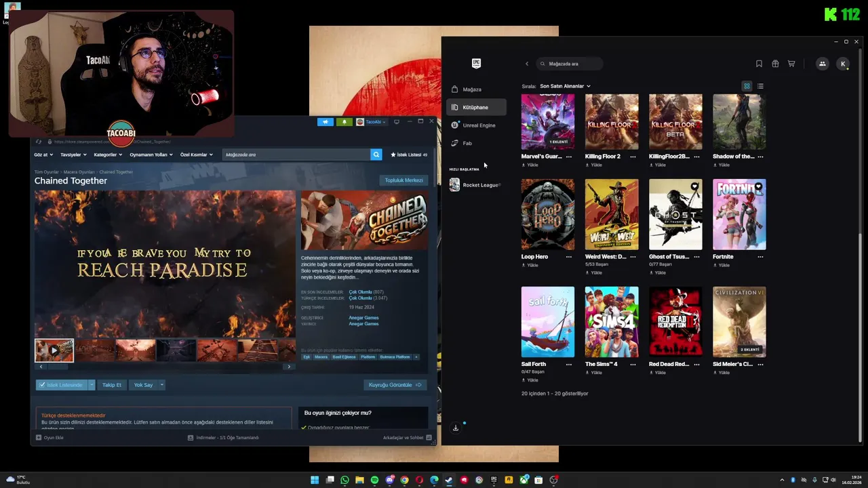Toggle favorite heart on Ghost of Tsushima
Screen dimensions: 868x488
[x=694, y=186]
